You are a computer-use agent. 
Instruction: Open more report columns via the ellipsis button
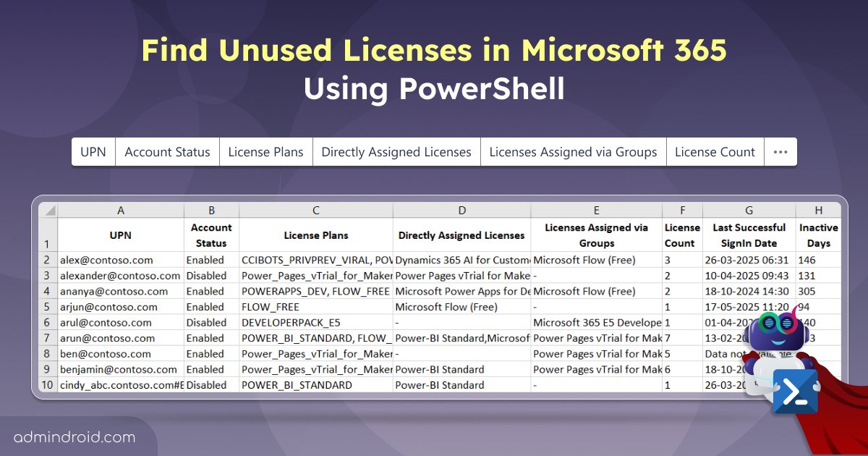point(780,151)
